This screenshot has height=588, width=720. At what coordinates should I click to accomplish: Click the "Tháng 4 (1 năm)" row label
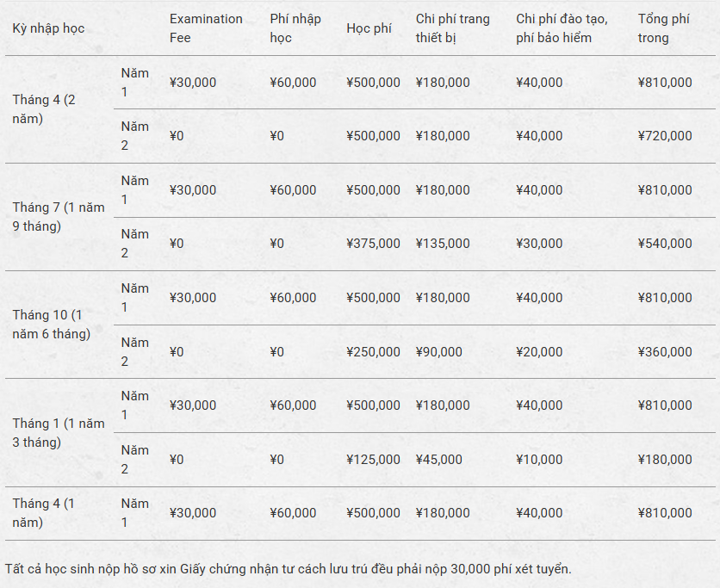pyautogui.click(x=43, y=513)
